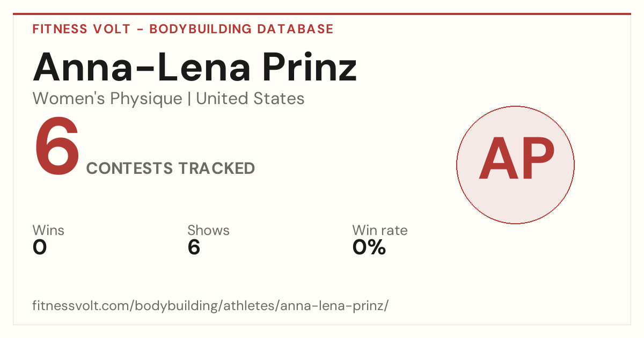Screen dimensions: 644x338
Task: Click the Wins value of 0
Action: point(40,247)
